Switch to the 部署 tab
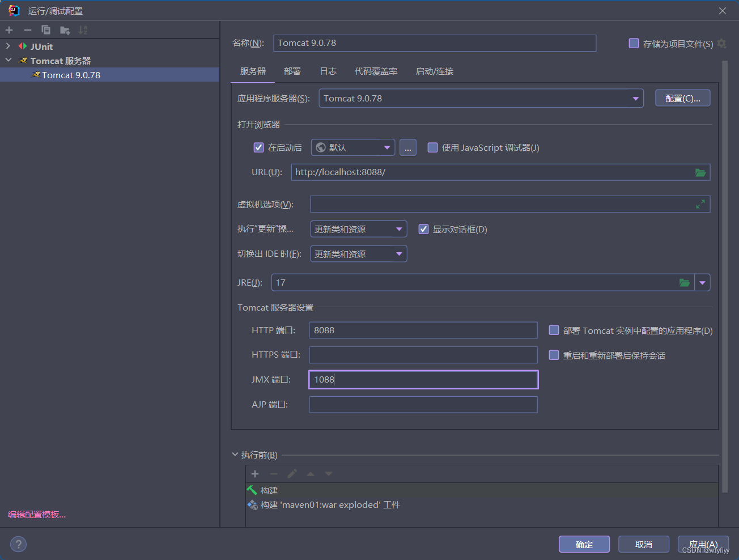 point(292,71)
